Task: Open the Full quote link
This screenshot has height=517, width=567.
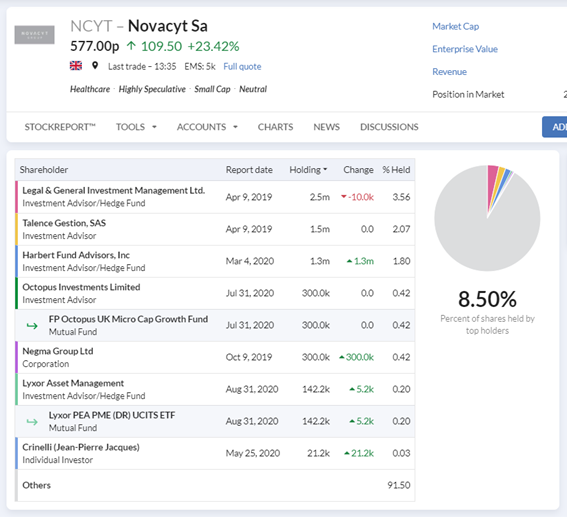Action: tap(242, 67)
